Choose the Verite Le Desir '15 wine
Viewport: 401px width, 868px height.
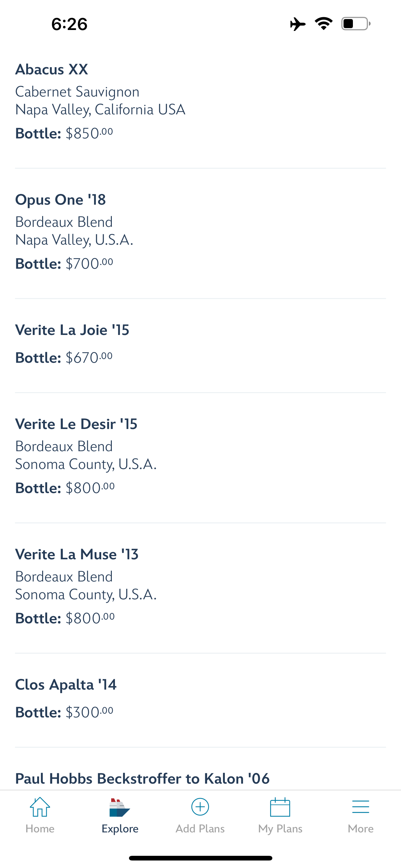(x=76, y=424)
